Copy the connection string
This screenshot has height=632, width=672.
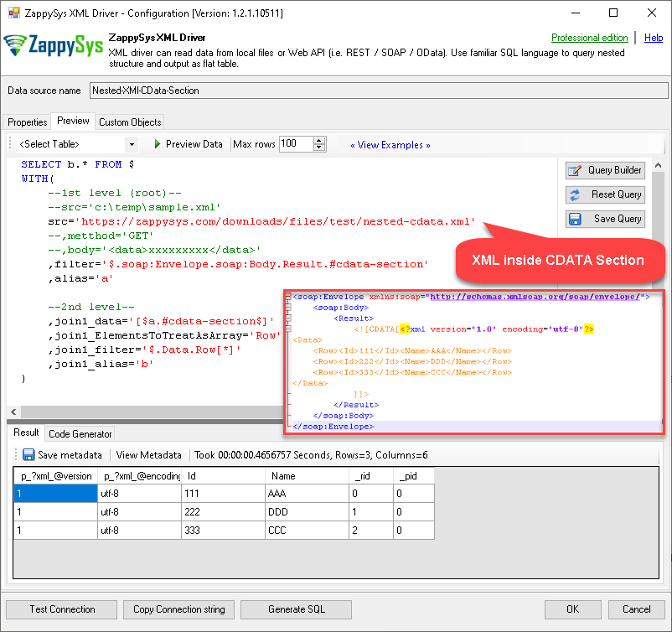[178, 609]
